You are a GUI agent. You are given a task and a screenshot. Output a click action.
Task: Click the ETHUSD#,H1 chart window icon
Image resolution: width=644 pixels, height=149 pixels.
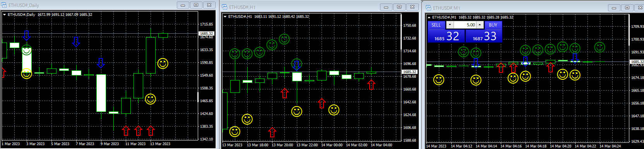(224, 7)
